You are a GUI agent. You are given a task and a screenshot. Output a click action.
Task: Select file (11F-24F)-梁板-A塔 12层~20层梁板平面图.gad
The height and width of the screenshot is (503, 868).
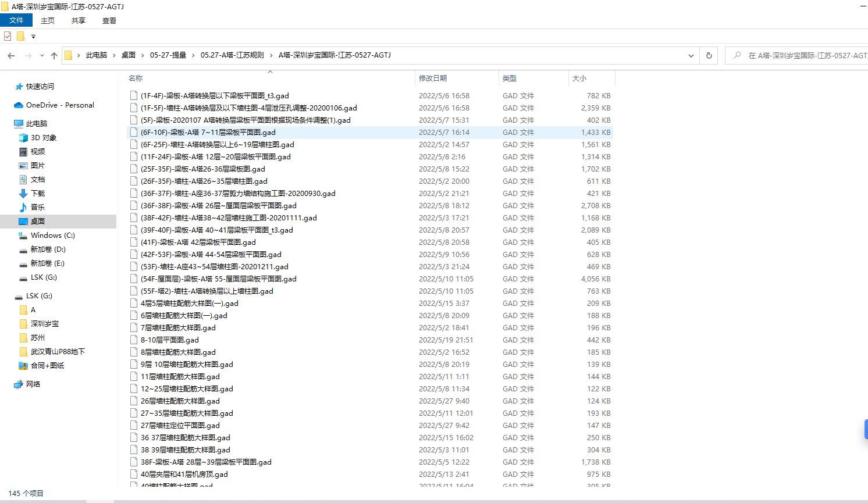pos(216,156)
